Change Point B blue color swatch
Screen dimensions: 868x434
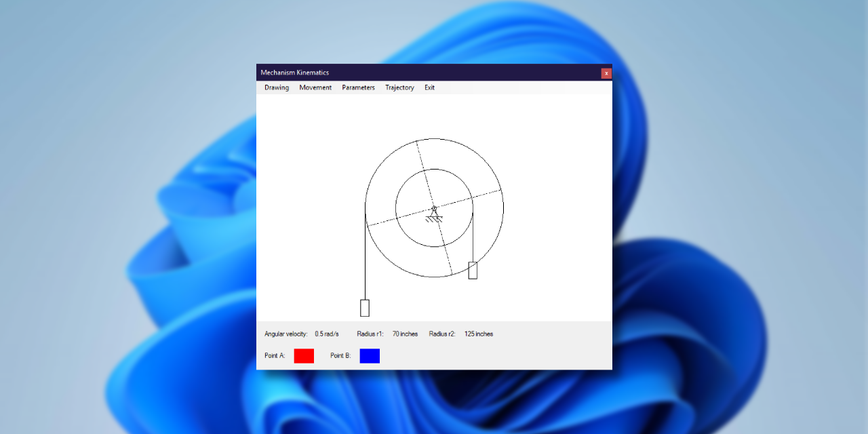pyautogui.click(x=370, y=355)
